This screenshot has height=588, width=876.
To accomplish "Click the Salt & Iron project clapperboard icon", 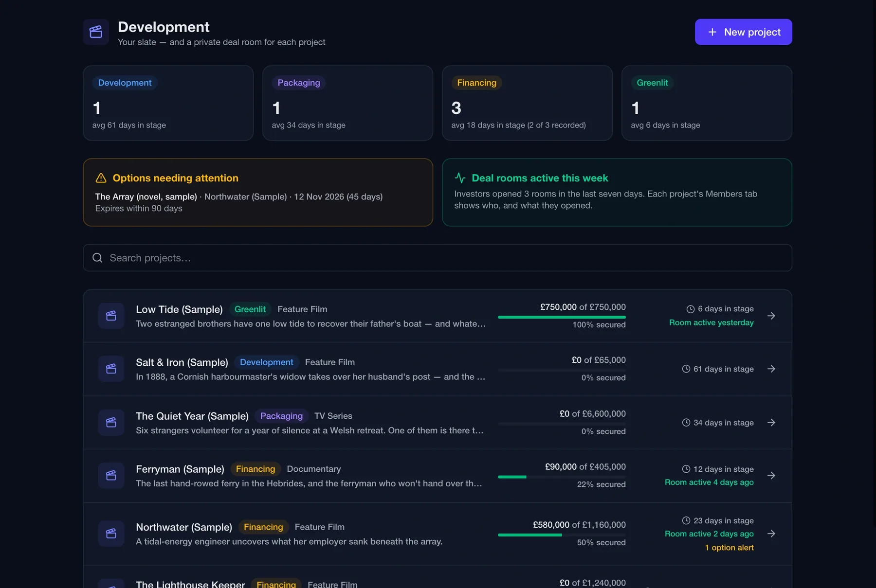I will [111, 369].
